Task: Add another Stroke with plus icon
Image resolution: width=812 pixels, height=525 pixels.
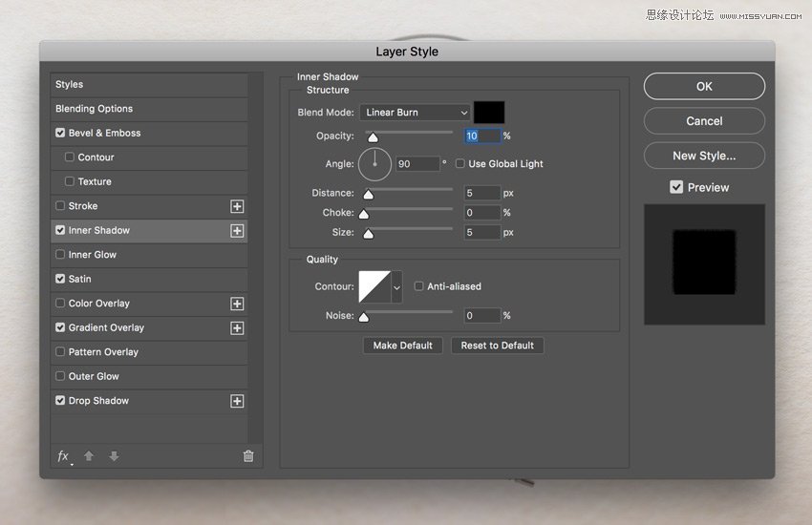Action: tap(237, 206)
